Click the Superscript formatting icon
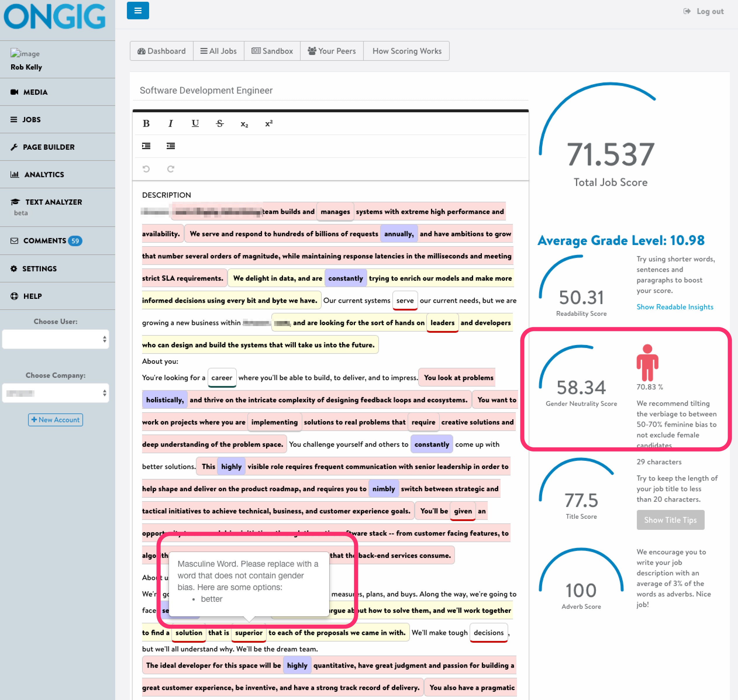738x700 pixels. tap(269, 124)
